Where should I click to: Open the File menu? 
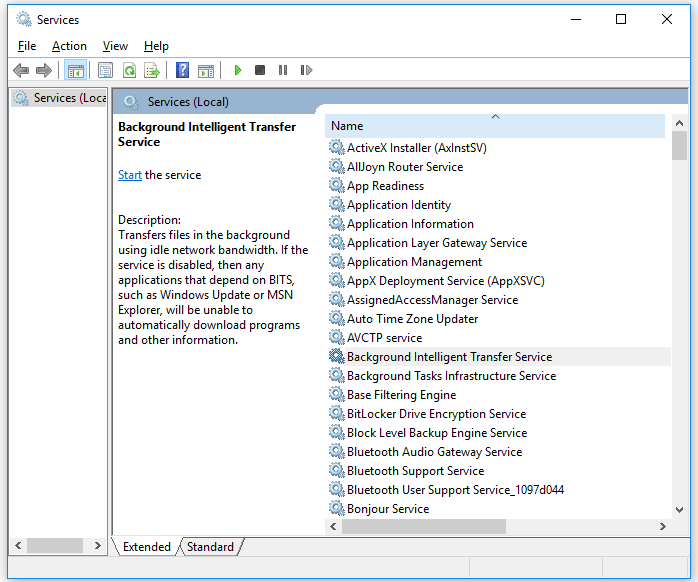tap(27, 46)
